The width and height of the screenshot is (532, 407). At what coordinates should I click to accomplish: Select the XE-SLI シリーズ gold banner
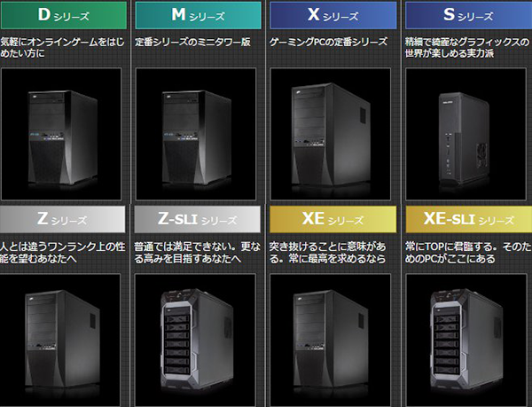click(x=468, y=219)
